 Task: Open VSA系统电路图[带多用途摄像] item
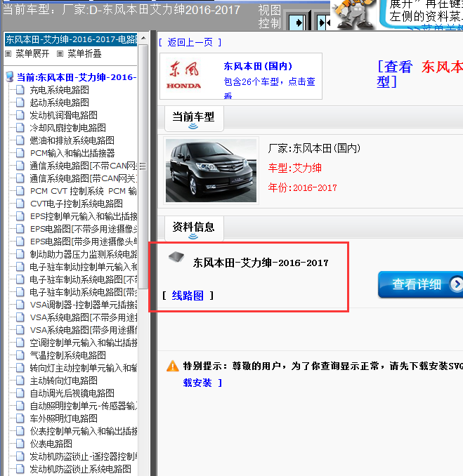[x=84, y=330]
